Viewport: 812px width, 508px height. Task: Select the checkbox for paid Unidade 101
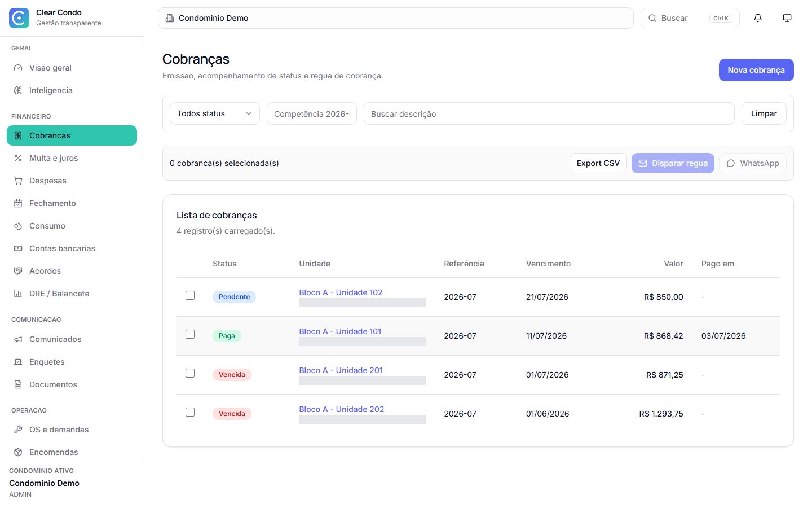pos(190,334)
